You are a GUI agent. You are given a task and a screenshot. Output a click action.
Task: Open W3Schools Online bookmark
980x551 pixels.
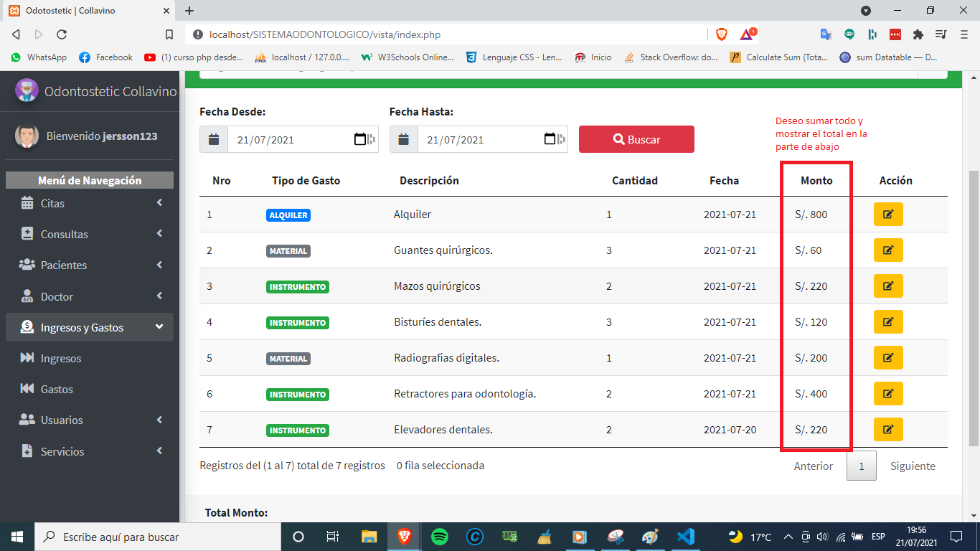click(x=407, y=57)
